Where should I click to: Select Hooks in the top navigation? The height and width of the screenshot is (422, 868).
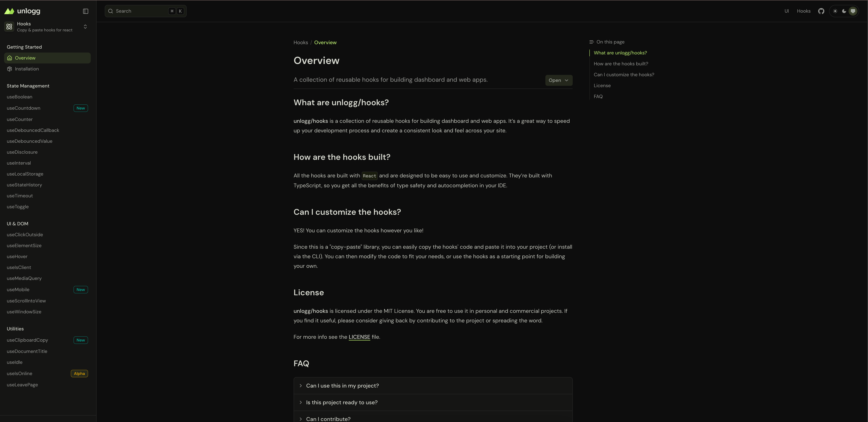804,11
